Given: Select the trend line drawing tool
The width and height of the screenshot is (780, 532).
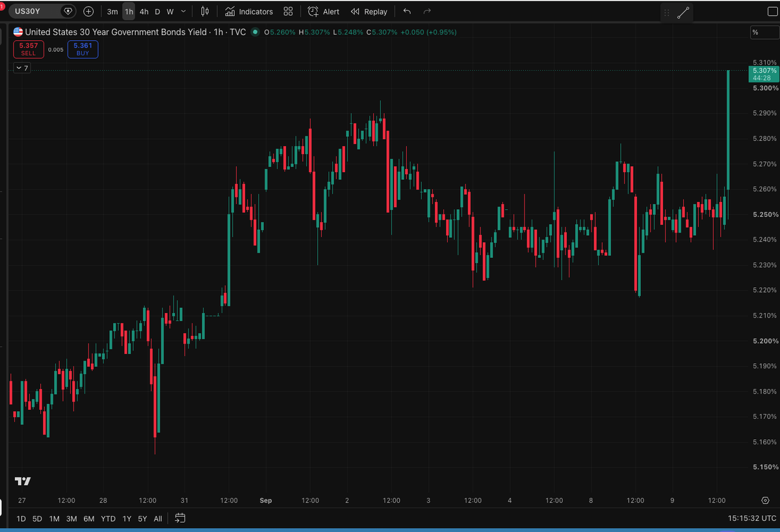Looking at the screenshot, I should pyautogui.click(x=683, y=12).
